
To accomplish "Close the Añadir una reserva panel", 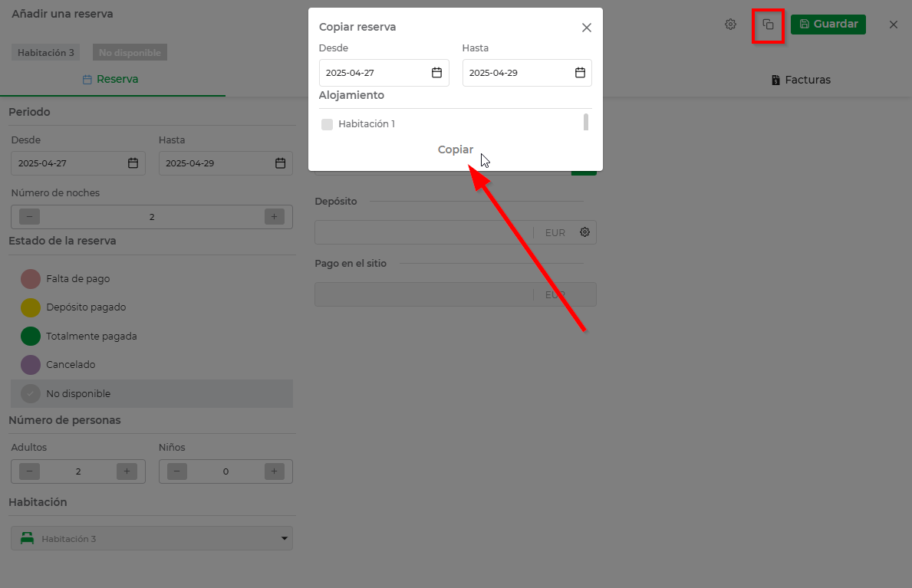I will pos(894,25).
